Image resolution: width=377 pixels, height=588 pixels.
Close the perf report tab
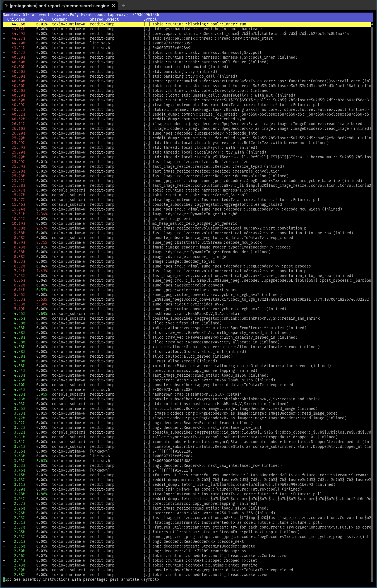coord(113,6)
